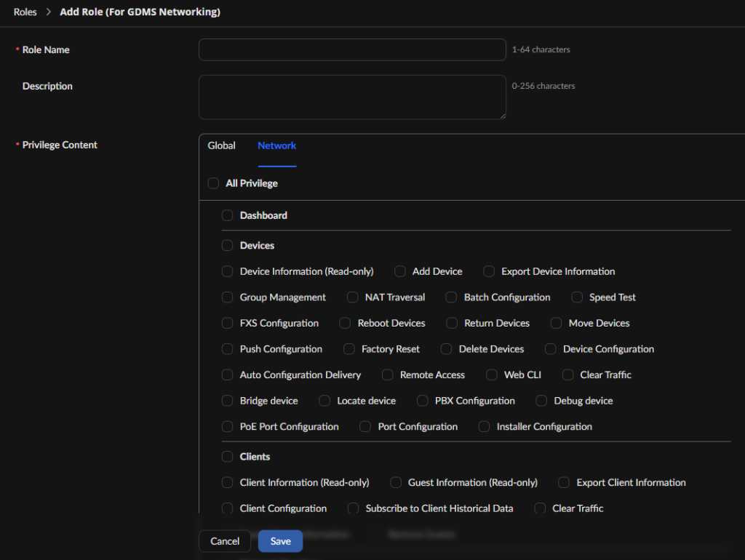Check the Reboot Devices box

[345, 323]
